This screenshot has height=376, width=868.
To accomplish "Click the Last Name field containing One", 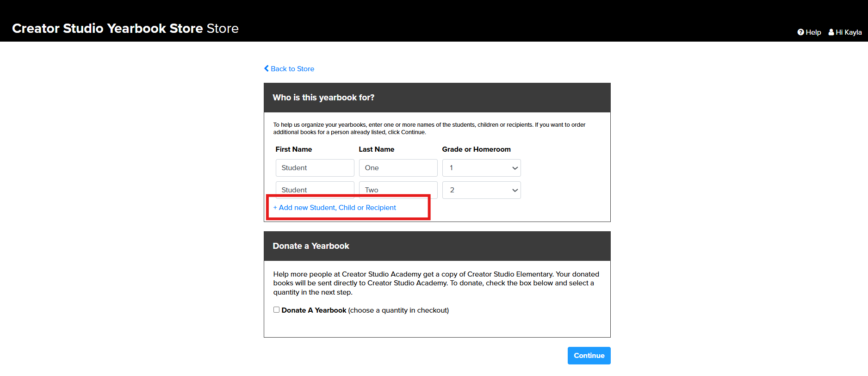I will [x=398, y=168].
